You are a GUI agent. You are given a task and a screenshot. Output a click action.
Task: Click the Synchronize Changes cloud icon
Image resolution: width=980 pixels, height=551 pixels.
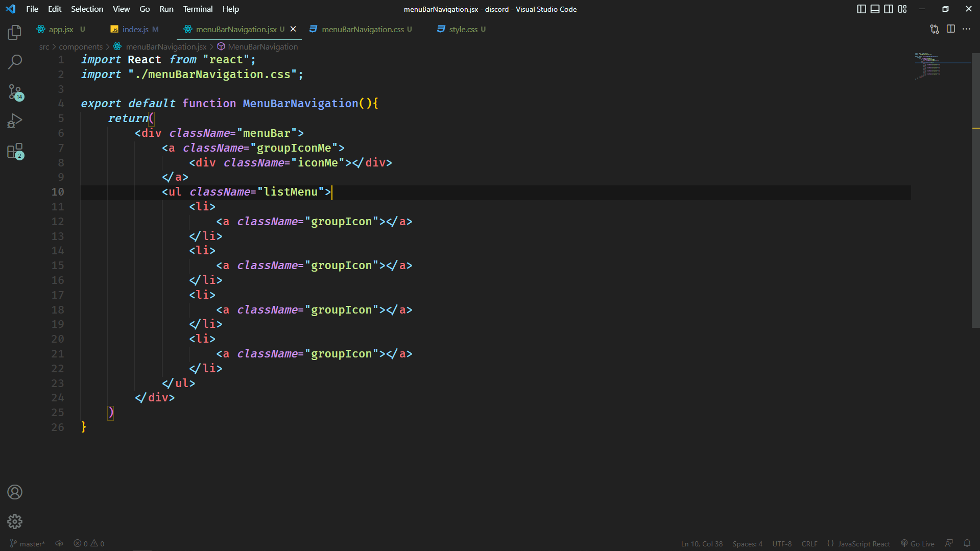coord(59,543)
